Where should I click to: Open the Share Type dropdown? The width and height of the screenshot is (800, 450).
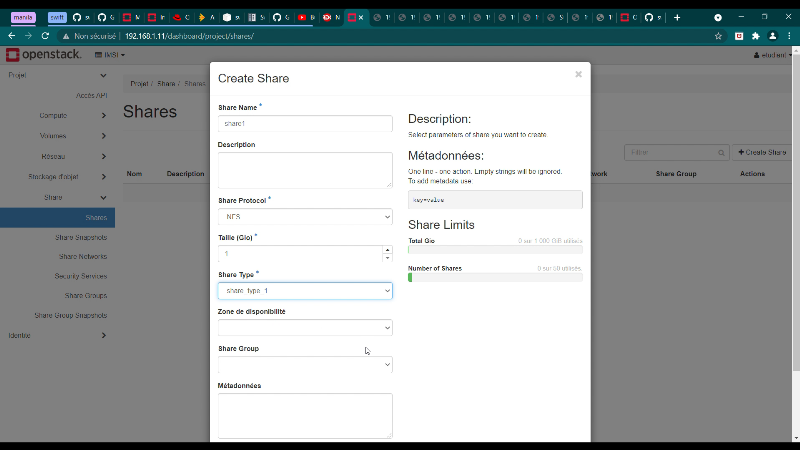[305, 291]
